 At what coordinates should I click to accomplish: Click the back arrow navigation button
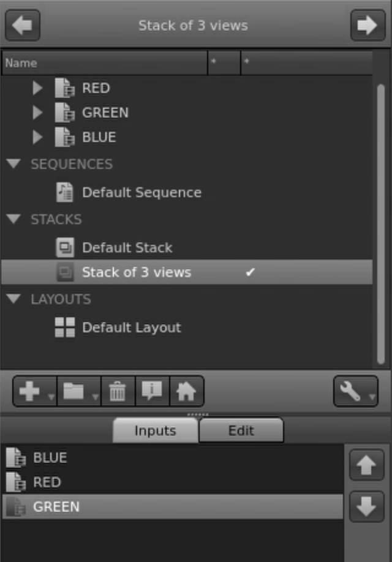tap(23, 26)
